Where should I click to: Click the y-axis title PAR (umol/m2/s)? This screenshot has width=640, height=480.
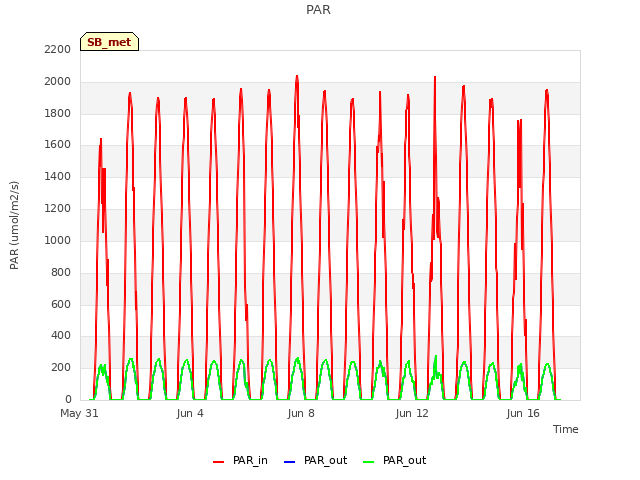pos(14,225)
